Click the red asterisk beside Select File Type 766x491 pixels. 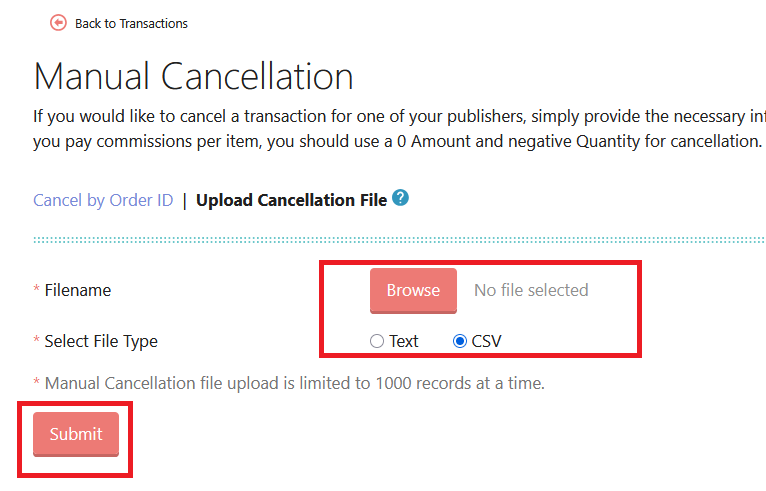pyautogui.click(x=37, y=341)
